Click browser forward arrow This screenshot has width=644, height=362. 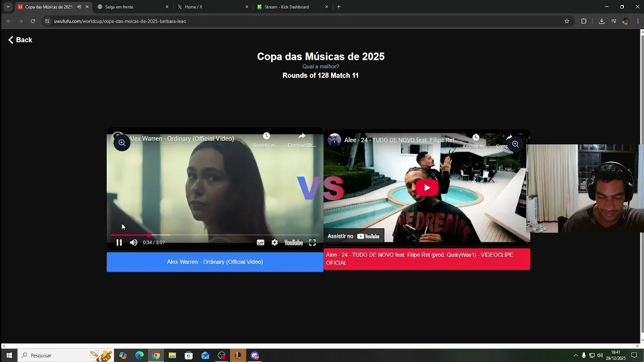(21, 21)
